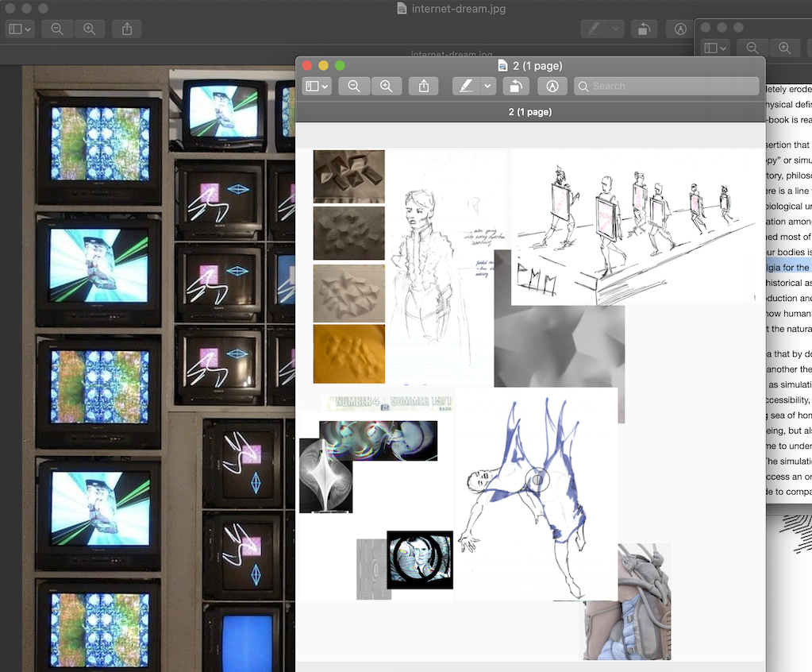Open sidebar view dropdown in the front window
The image size is (812, 672).
point(317,86)
